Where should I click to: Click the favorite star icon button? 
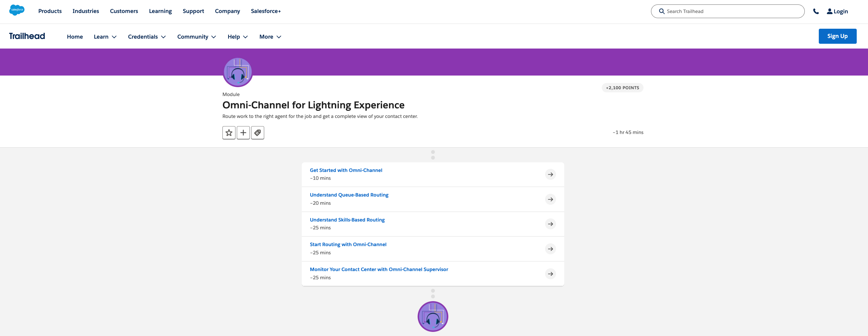[229, 133]
